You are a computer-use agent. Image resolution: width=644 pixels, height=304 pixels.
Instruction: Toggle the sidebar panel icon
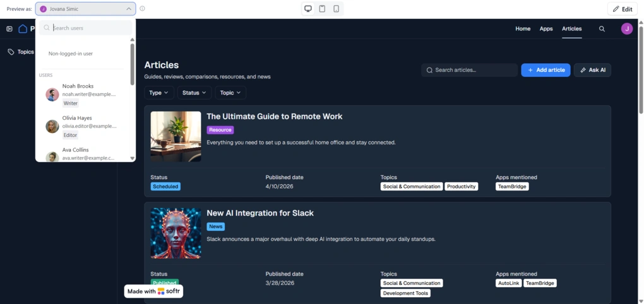tap(9, 29)
